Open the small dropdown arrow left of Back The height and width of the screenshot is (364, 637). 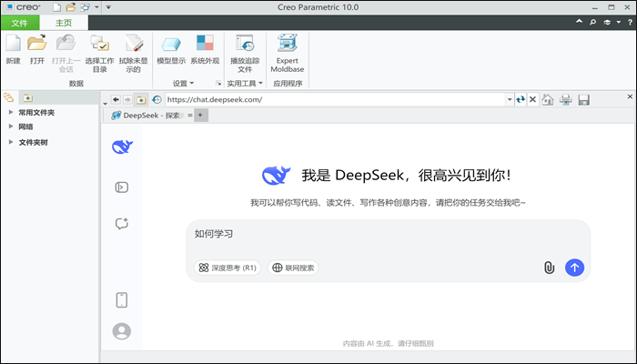[x=106, y=103]
